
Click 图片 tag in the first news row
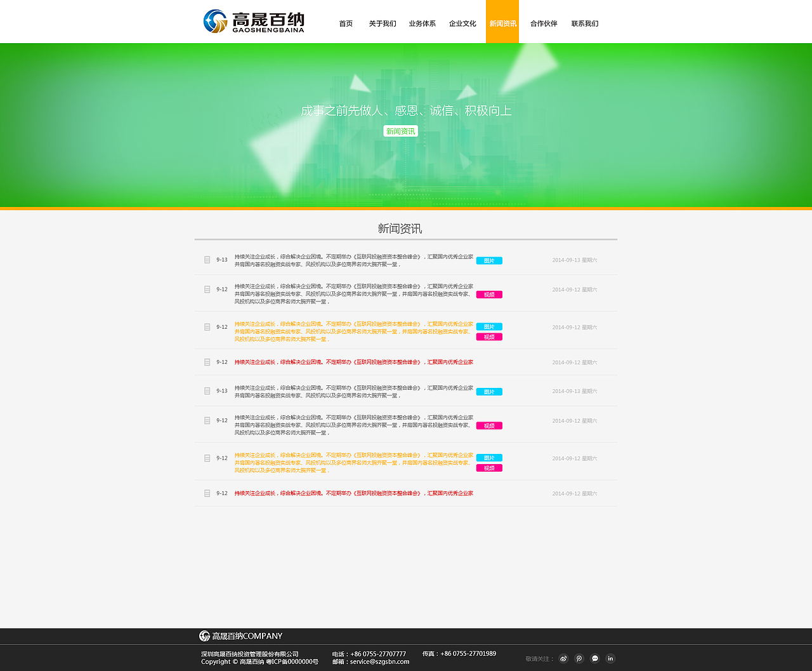pos(489,261)
